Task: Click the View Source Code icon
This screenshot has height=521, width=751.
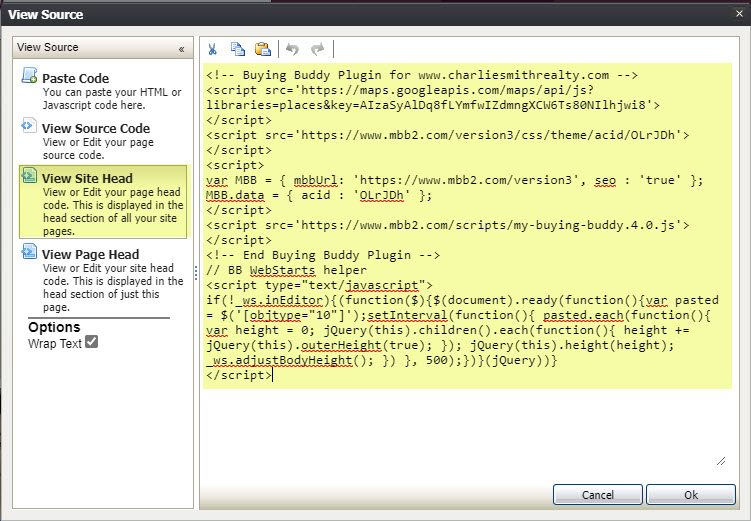Action: click(29, 125)
